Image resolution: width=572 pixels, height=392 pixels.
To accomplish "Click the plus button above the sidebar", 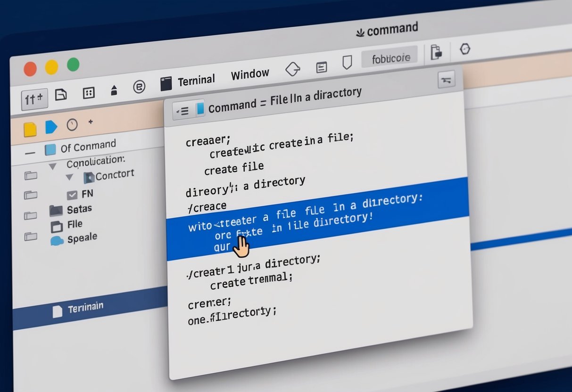I will pos(90,122).
